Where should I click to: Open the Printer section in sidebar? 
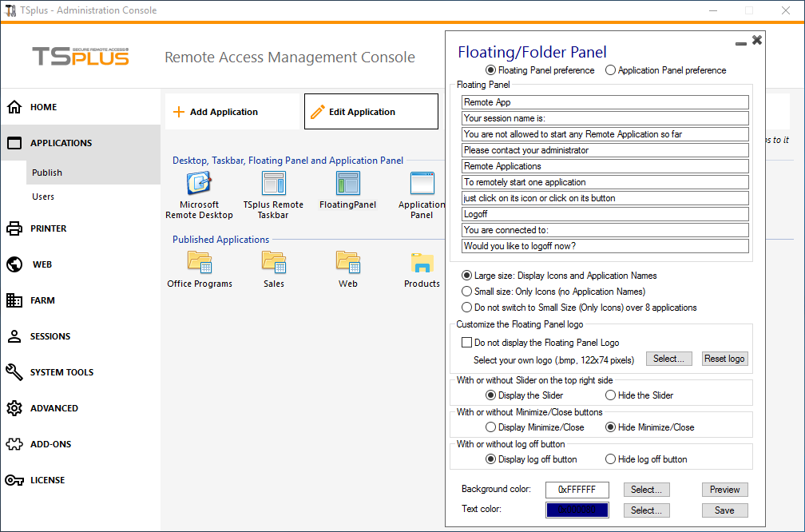[48, 228]
